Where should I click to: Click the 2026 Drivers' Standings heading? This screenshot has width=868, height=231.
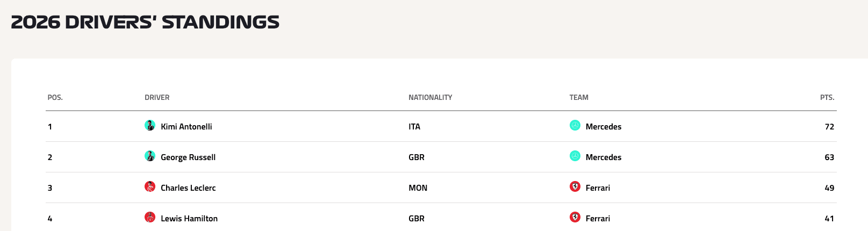tap(145, 23)
